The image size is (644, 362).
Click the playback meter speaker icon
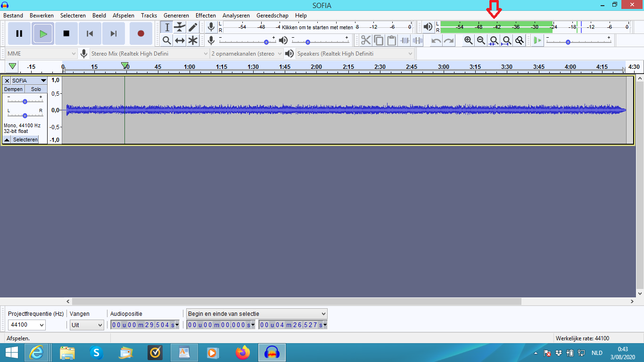(x=428, y=27)
